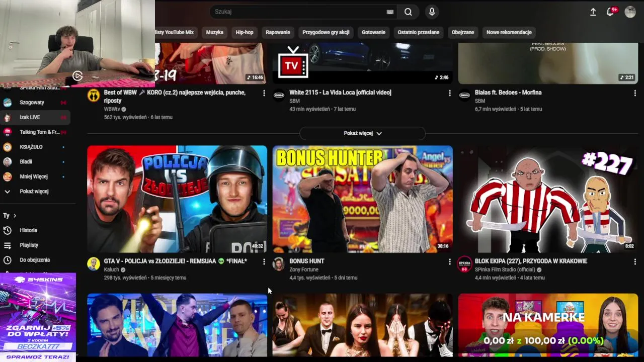Open Talking Tom subscription channel
This screenshot has width=644, height=362.
click(x=35, y=132)
